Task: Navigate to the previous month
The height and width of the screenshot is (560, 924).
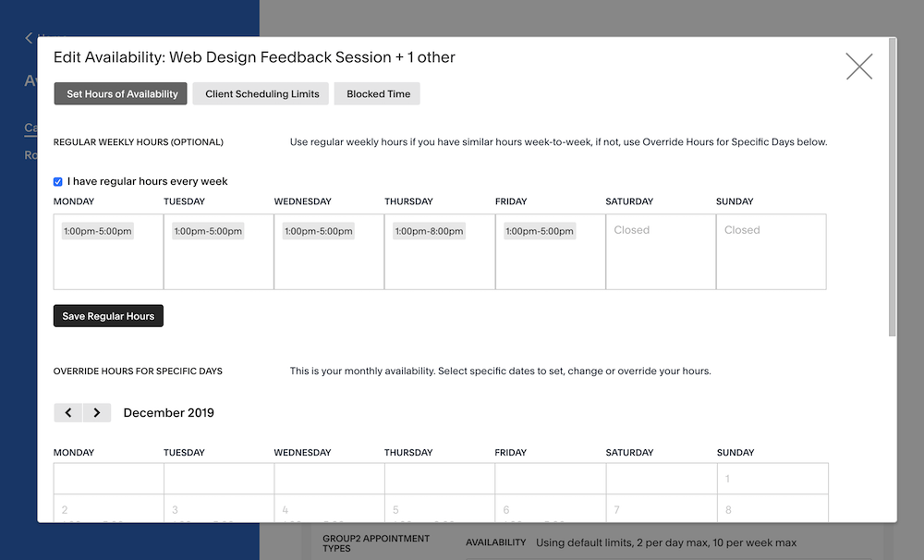Action: (68, 412)
